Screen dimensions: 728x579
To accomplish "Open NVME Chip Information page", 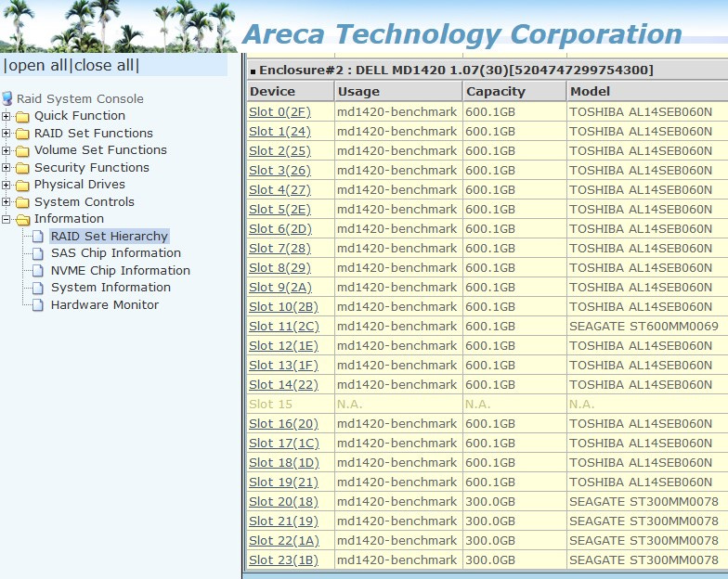I will (121, 271).
